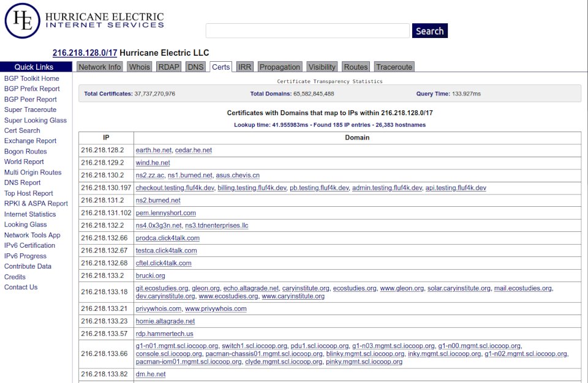Select IP cell 216.218.130.197
Image resolution: width=588 pixels, height=383 pixels.
click(x=106, y=188)
